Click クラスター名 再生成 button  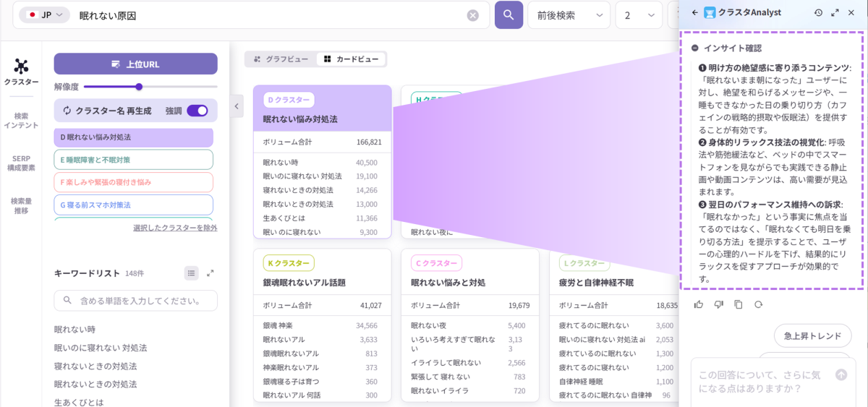coord(107,111)
